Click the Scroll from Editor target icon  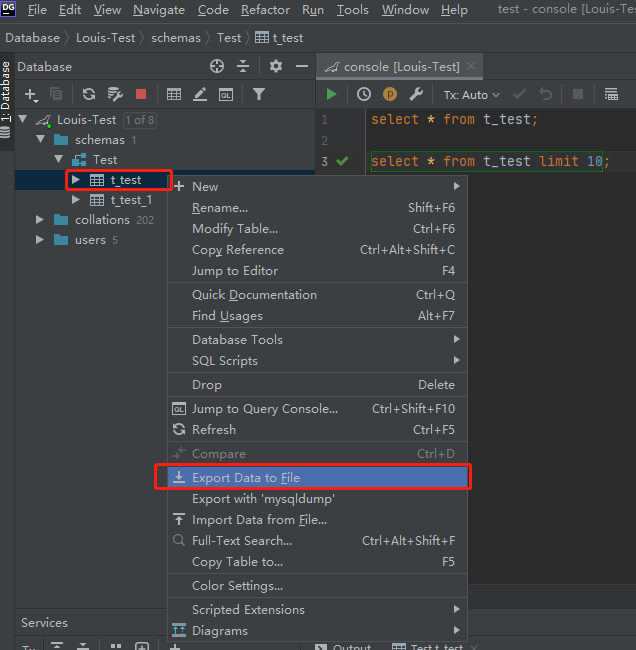[x=217, y=66]
